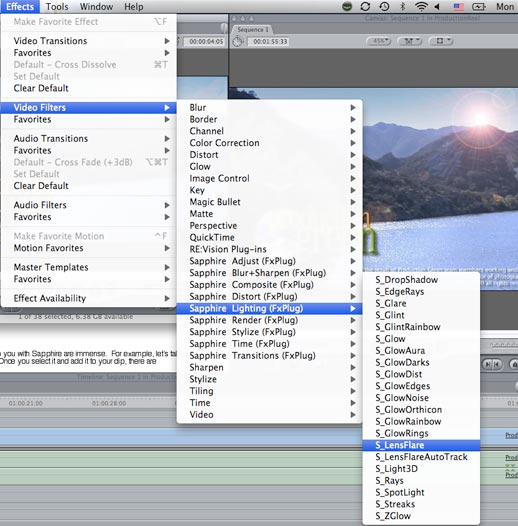Open Sapphire Distort (FxPlug) submenu
This screenshot has width=518, height=526.
(269, 297)
